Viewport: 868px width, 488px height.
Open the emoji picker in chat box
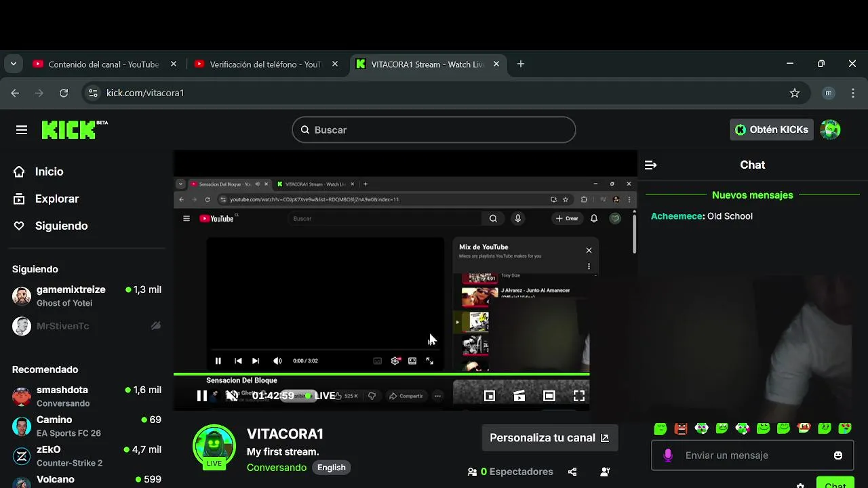(x=838, y=455)
